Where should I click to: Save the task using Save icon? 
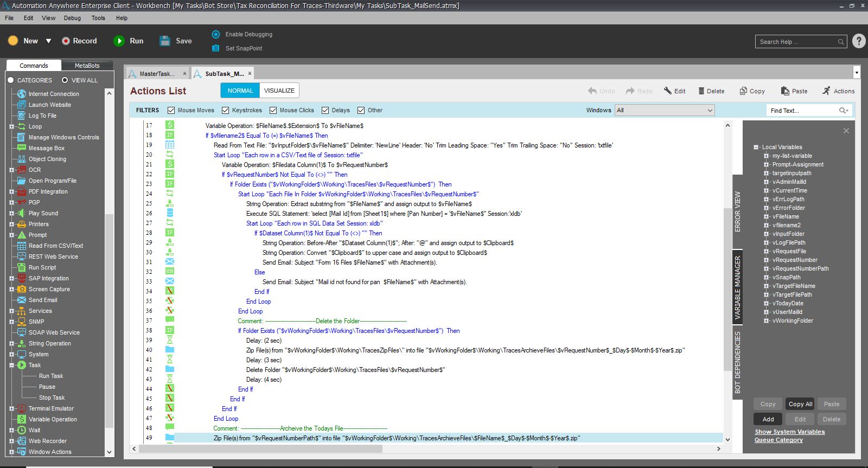165,41
